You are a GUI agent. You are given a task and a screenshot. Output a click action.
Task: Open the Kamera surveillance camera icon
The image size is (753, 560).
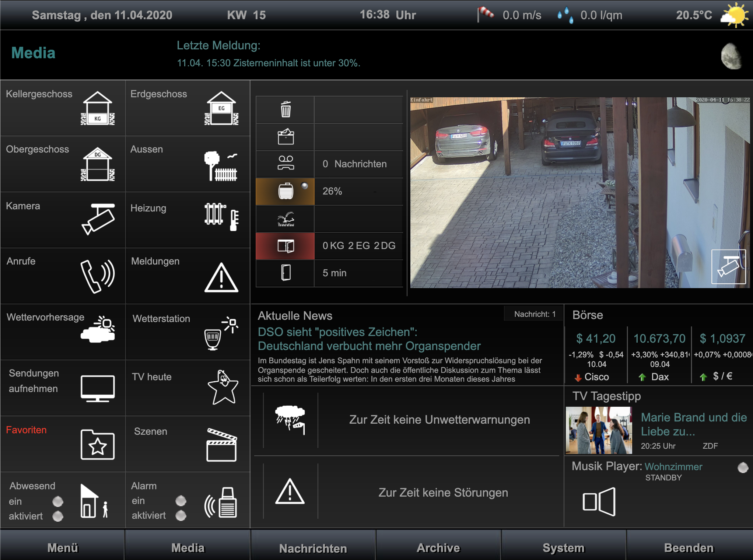coord(98,219)
